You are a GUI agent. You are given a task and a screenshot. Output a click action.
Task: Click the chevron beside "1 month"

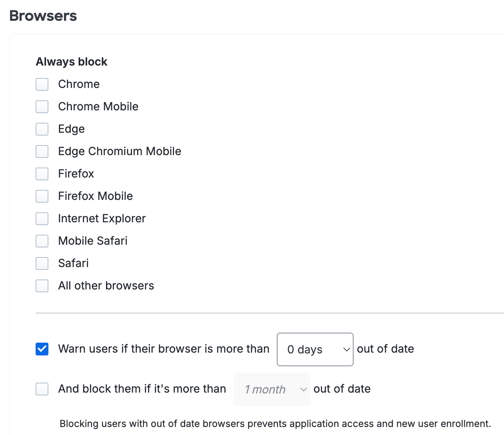pos(303,389)
